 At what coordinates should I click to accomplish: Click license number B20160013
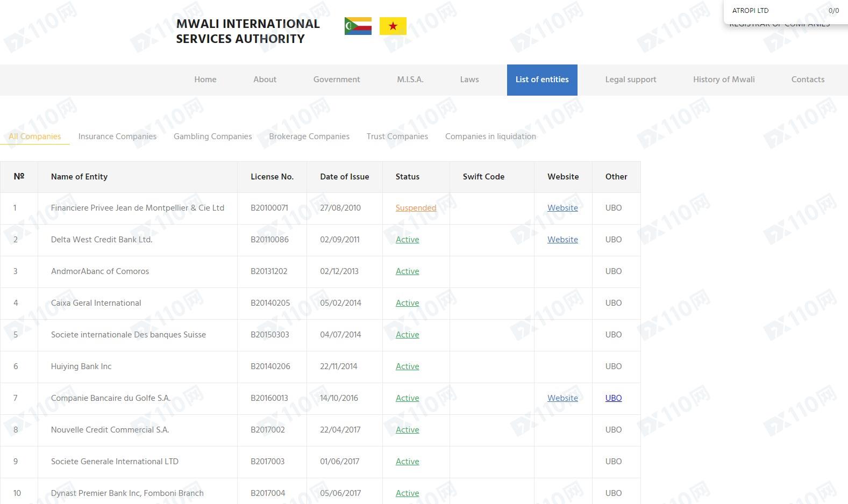269,398
